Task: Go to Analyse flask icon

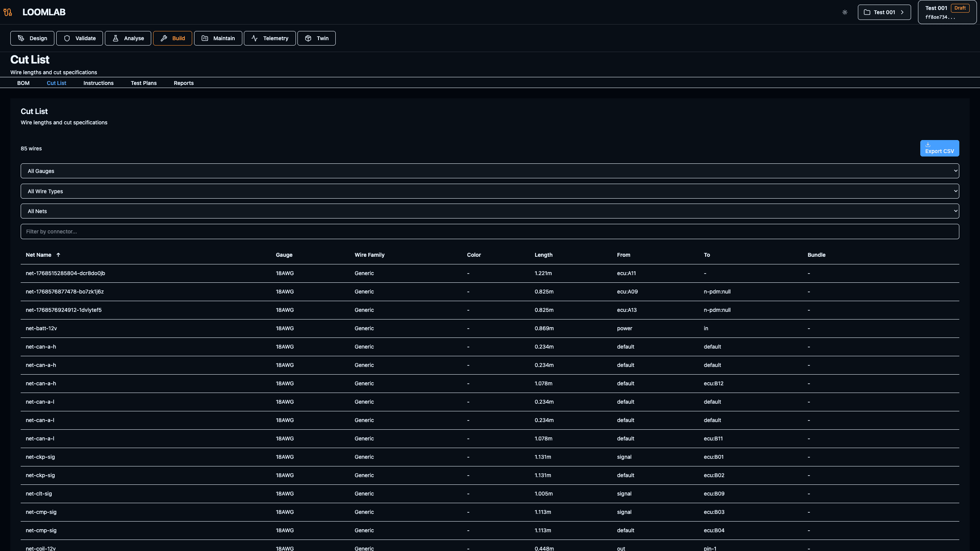Action: [115, 38]
